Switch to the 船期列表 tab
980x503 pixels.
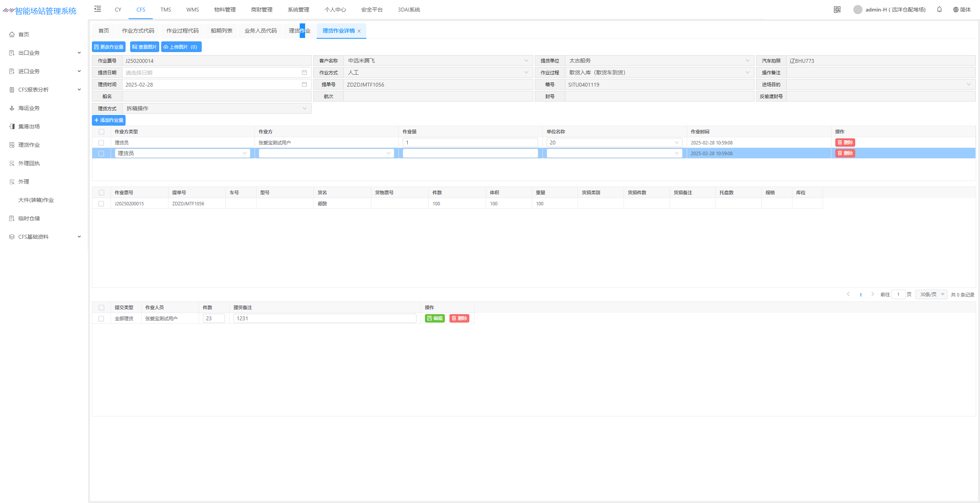click(x=221, y=31)
